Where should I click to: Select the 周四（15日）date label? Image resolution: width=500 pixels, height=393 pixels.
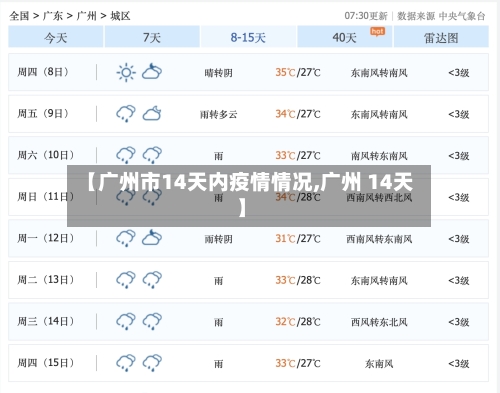tap(46, 363)
